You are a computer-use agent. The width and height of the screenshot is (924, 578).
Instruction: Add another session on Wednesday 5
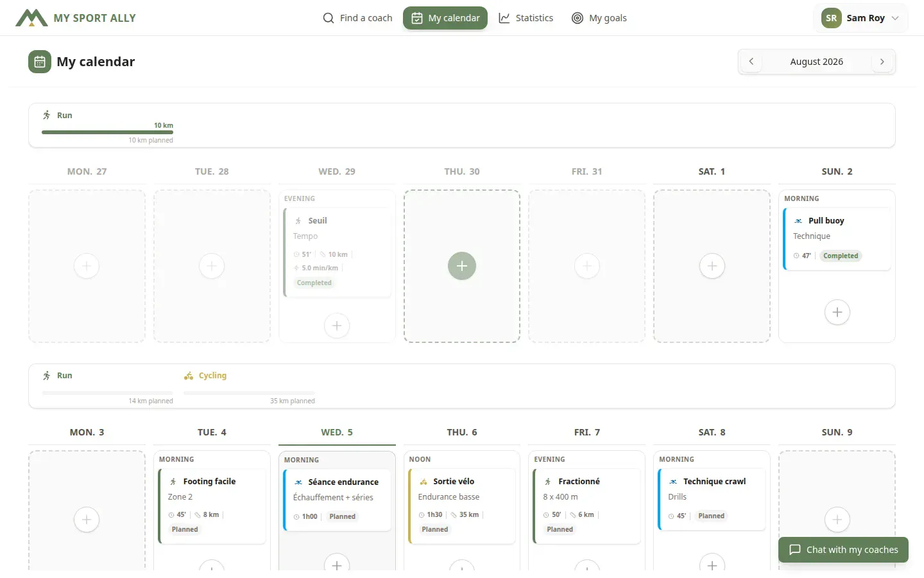(x=337, y=563)
